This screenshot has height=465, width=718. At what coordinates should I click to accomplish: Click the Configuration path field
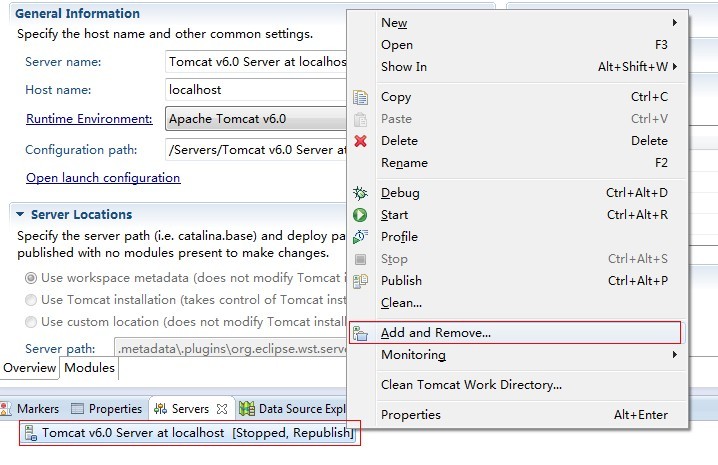[256, 150]
